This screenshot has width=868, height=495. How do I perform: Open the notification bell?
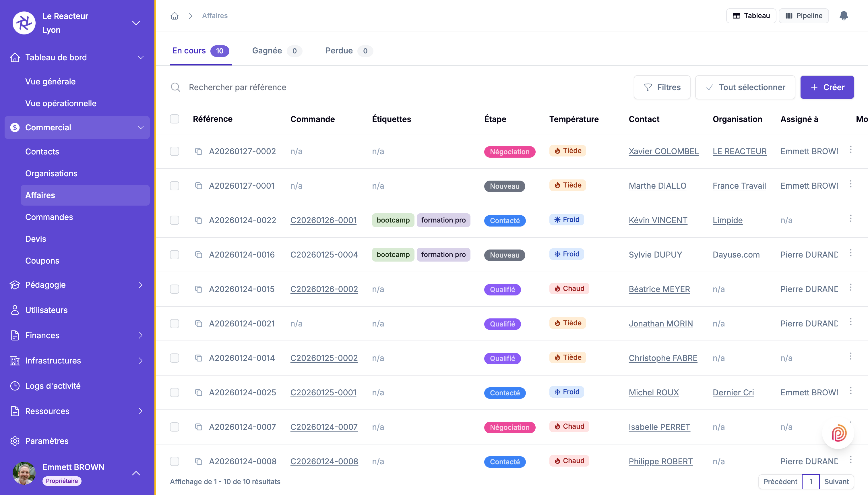[x=844, y=16]
